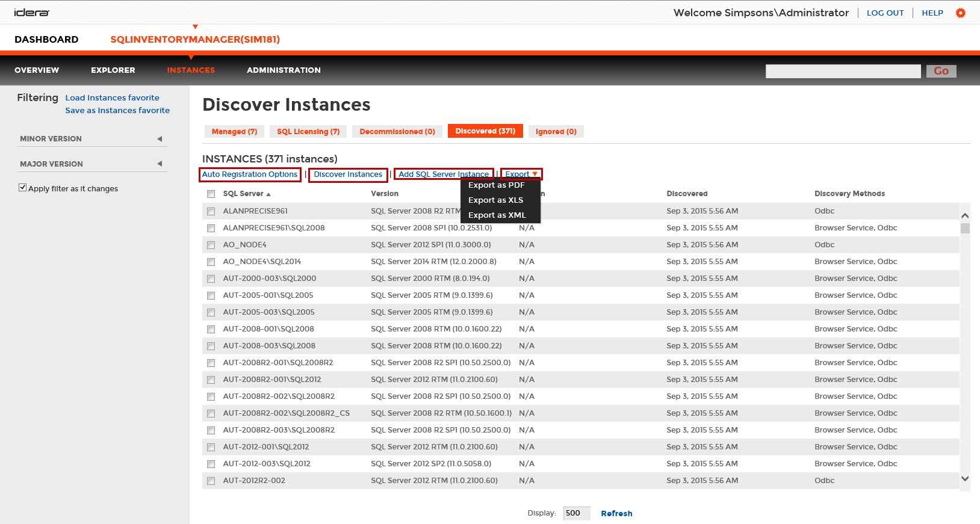Click the scroll up arrow of instances list
980x524 pixels.
(x=965, y=215)
